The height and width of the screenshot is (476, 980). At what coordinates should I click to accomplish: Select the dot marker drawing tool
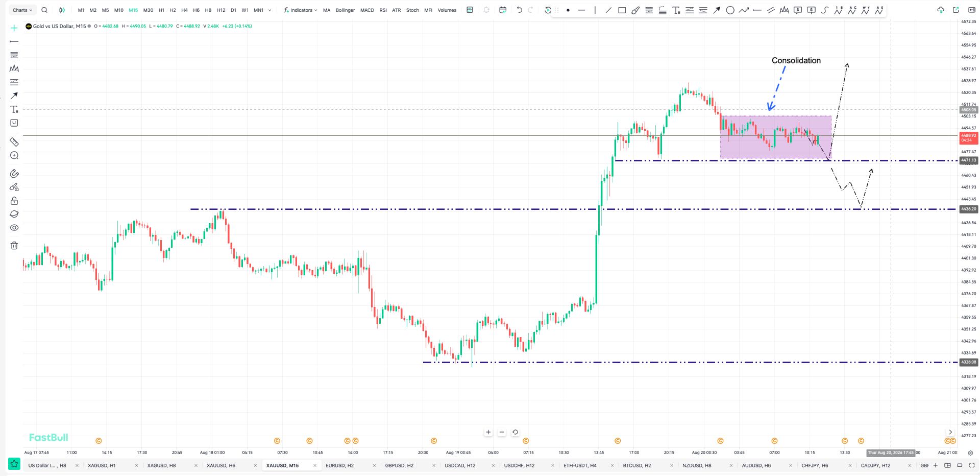(x=568, y=10)
